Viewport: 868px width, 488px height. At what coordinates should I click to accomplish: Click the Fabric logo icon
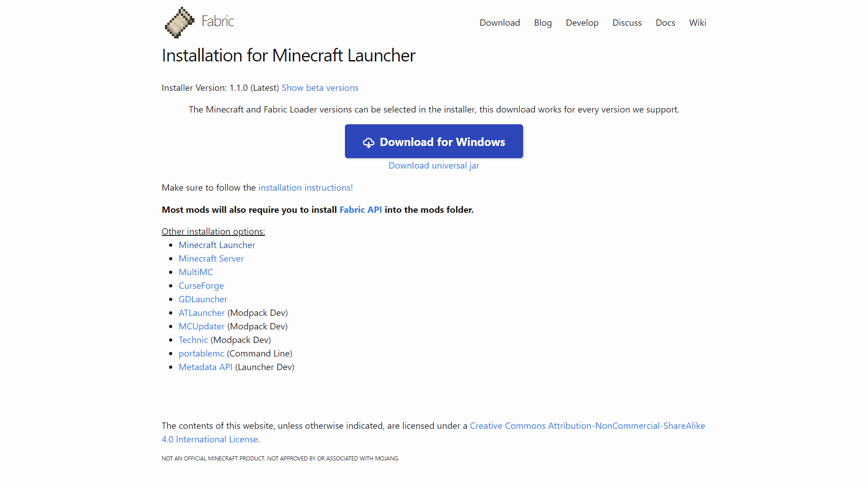tap(179, 23)
